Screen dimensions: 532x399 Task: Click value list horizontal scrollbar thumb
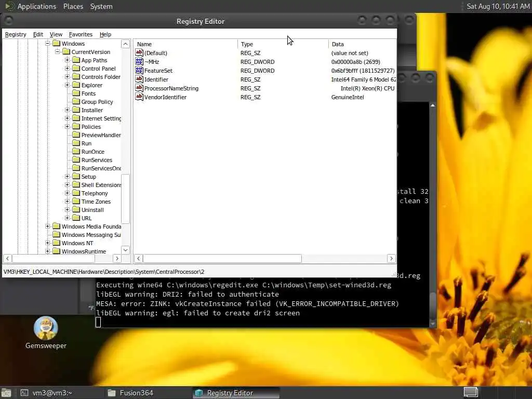[x=222, y=259]
